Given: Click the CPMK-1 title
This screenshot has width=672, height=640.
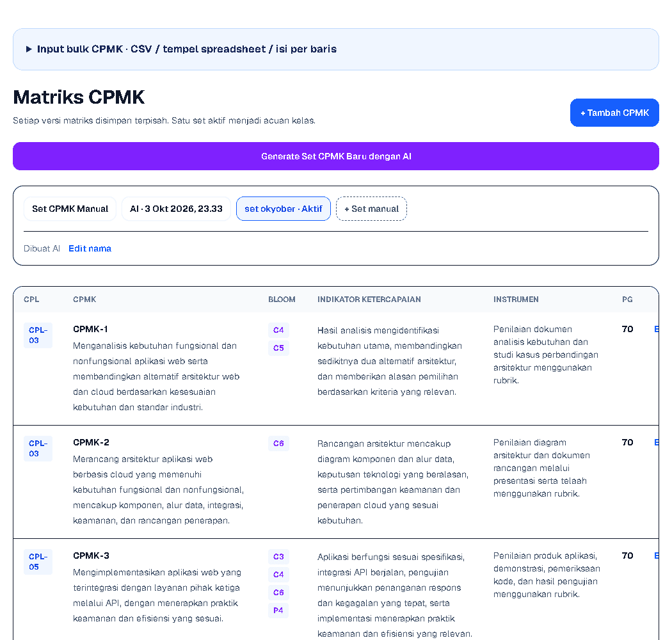Looking at the screenshot, I should pyautogui.click(x=90, y=329).
